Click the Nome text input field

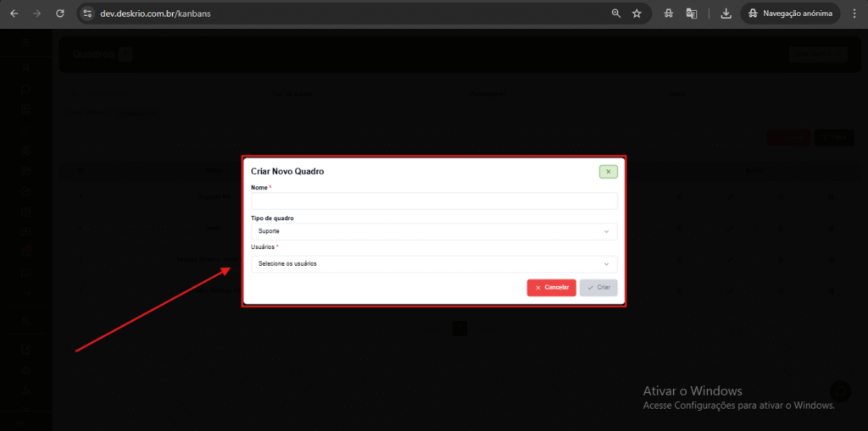point(434,201)
